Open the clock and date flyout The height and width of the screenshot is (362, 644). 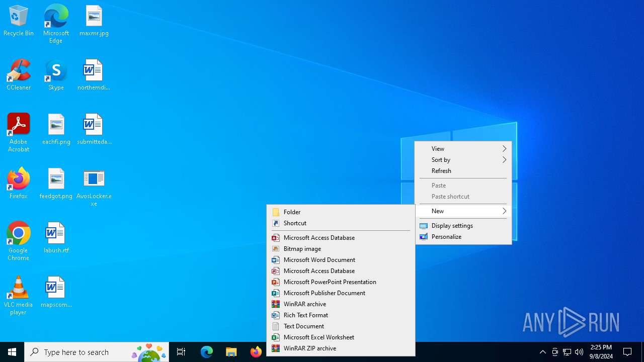[601, 352]
